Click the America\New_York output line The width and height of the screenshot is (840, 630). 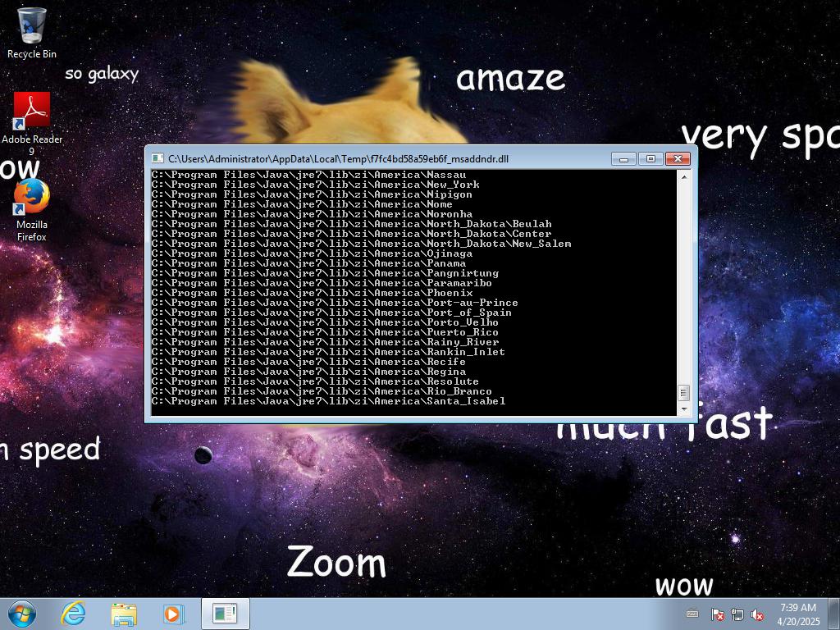pos(316,185)
